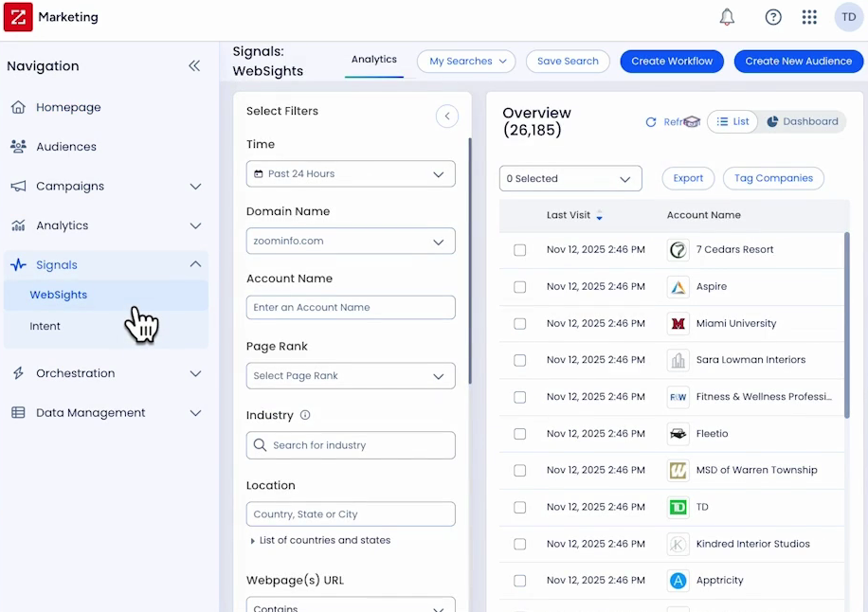Open the Select Page Rank dropdown
The width and height of the screenshot is (868, 612).
coord(351,376)
